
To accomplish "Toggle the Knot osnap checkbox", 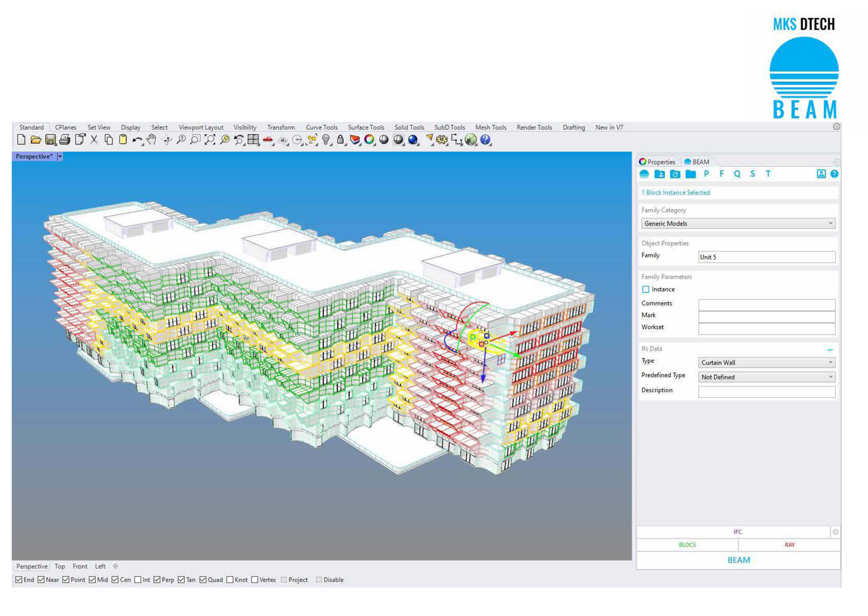I will (x=230, y=580).
